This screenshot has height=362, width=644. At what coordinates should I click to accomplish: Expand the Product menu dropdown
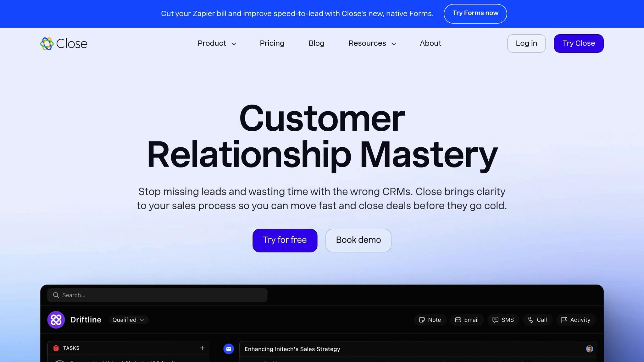pos(217,43)
